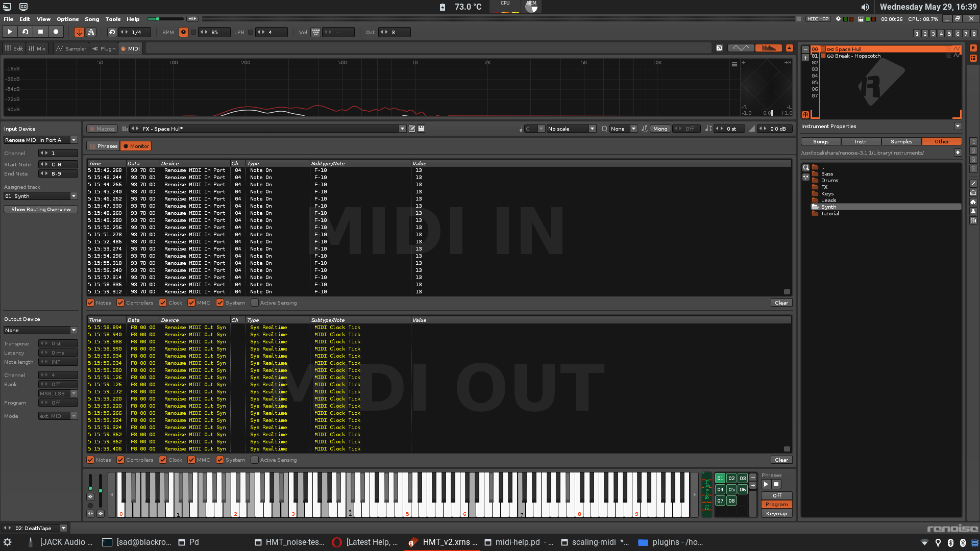Click the loop pattern playback button

pos(25,32)
